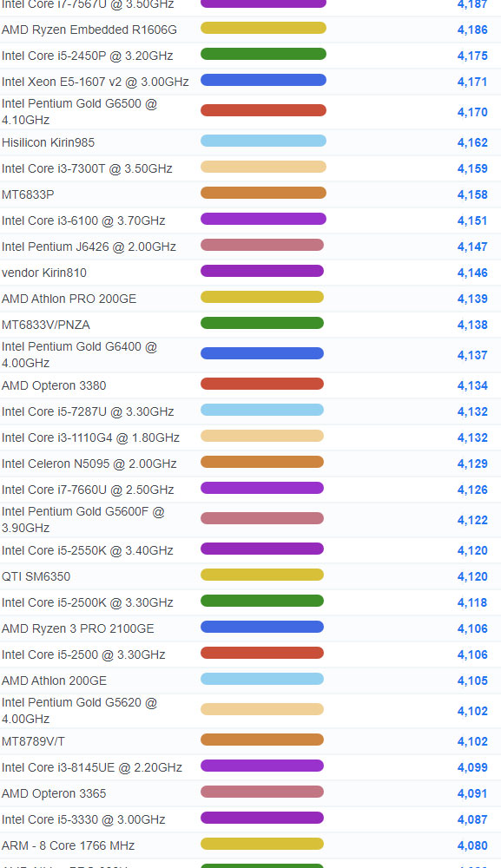Click the light blue bar for Hisilicon Kirin985
501x868 pixels.
263,141
